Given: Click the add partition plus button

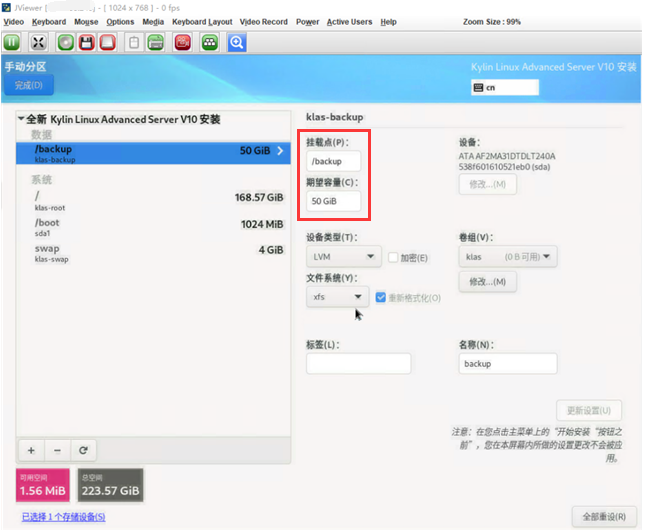Looking at the screenshot, I should pyautogui.click(x=31, y=450).
